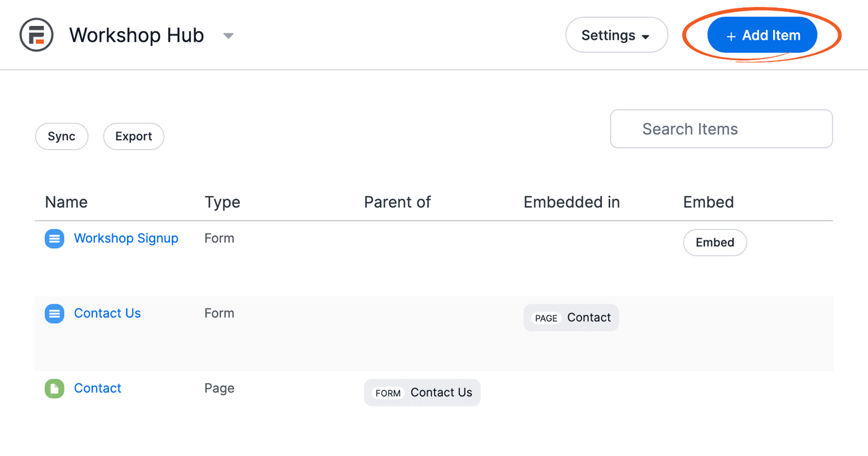Click the PAGE Contact embedded-in tag
Image resolution: width=868 pixels, height=456 pixels.
[571, 318]
